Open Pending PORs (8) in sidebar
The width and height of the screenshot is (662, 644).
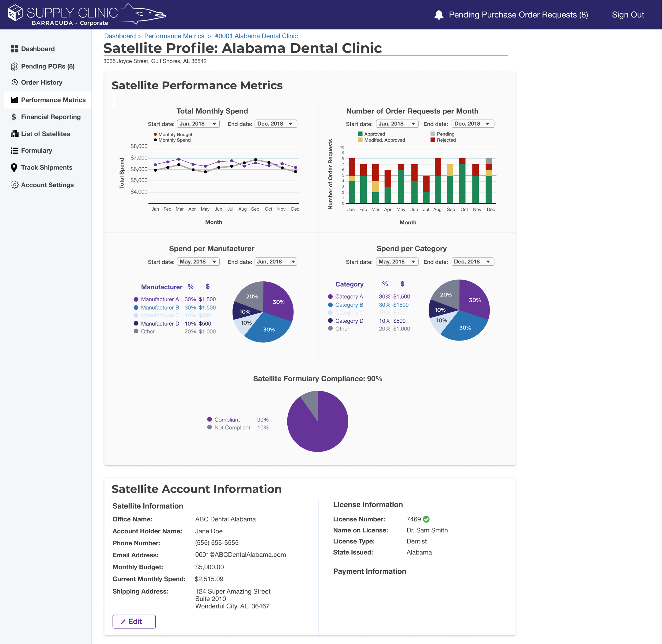pos(48,66)
